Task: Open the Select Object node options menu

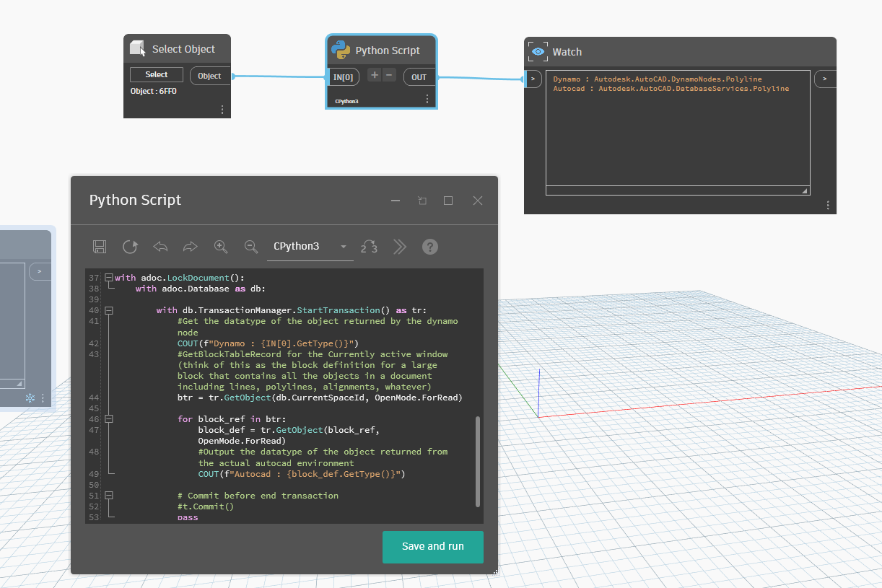Action: pos(222,109)
